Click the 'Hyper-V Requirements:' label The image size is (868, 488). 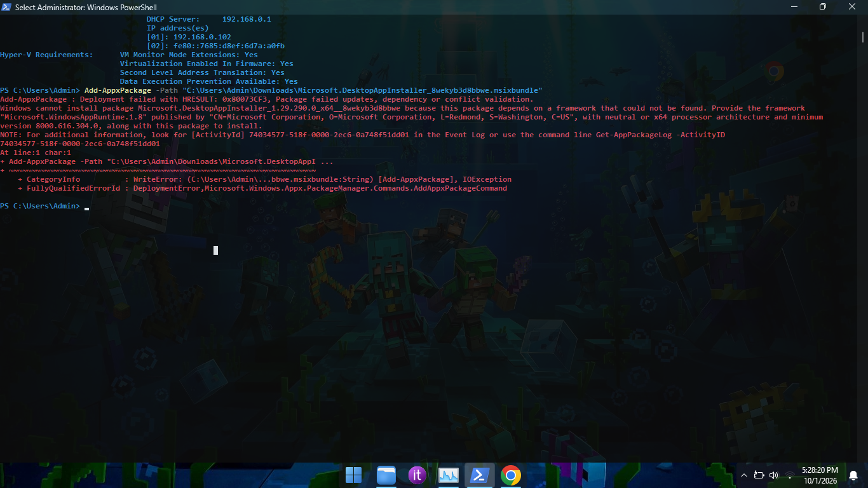click(46, 55)
